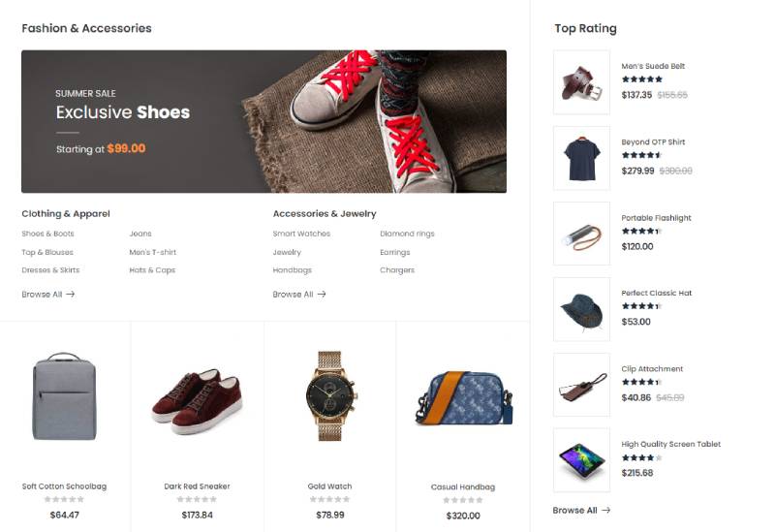Click the arrow beside Accessories Browse All
Viewport: 775px width, 532px height.
(x=322, y=295)
